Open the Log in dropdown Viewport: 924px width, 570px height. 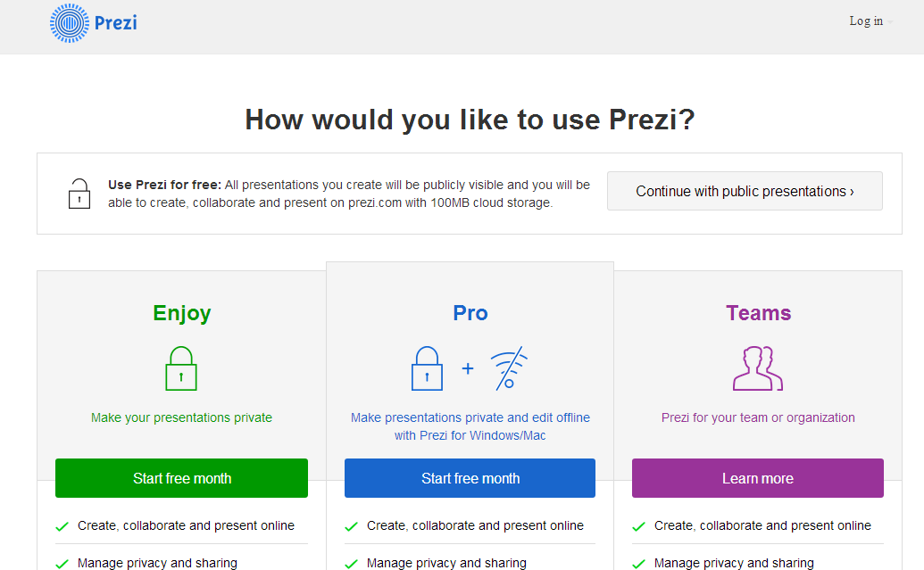(870, 21)
